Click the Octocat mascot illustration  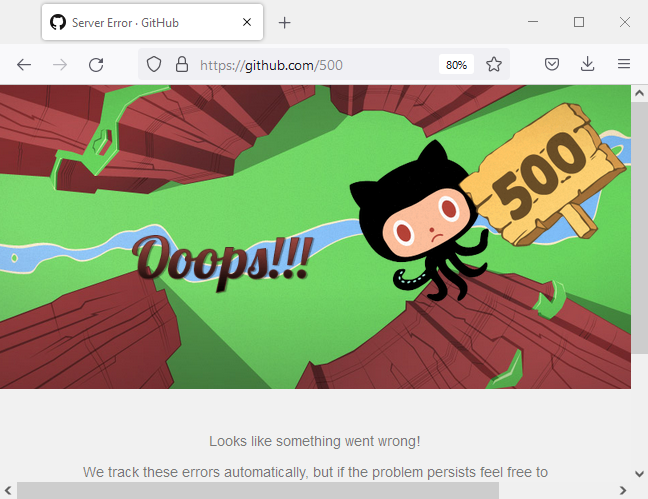419,221
